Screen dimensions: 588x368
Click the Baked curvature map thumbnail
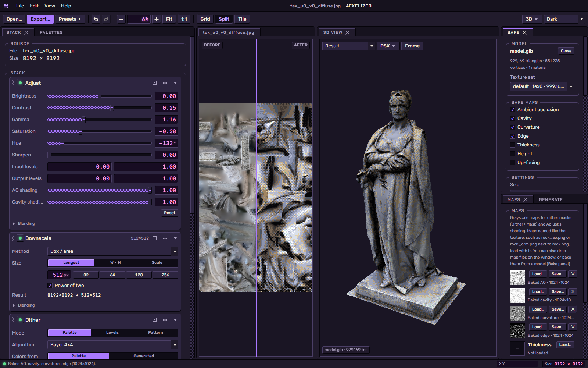517,313
